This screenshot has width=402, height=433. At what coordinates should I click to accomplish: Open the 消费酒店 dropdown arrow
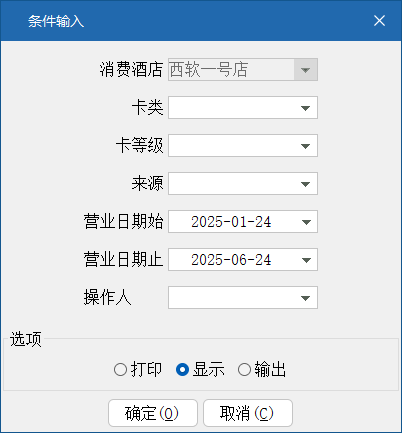[305, 70]
